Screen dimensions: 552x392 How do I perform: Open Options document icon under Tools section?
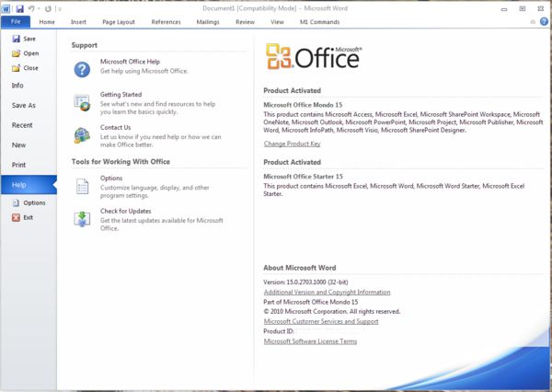[83, 186]
